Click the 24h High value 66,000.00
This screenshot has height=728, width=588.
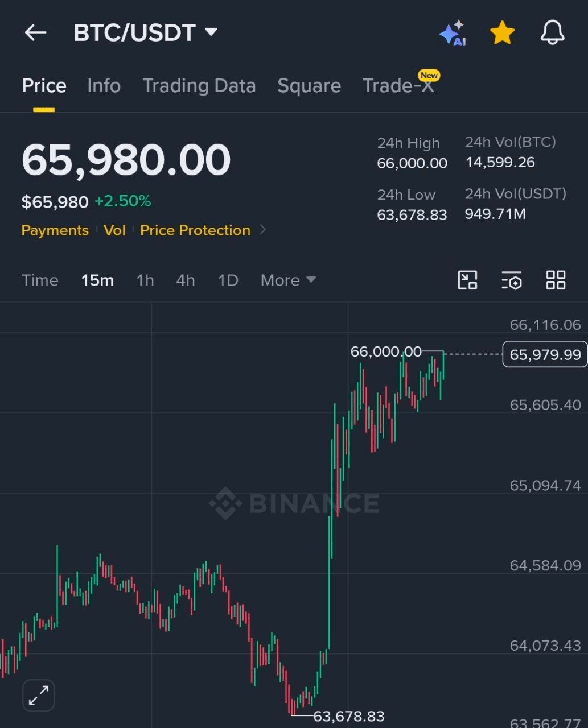412,163
